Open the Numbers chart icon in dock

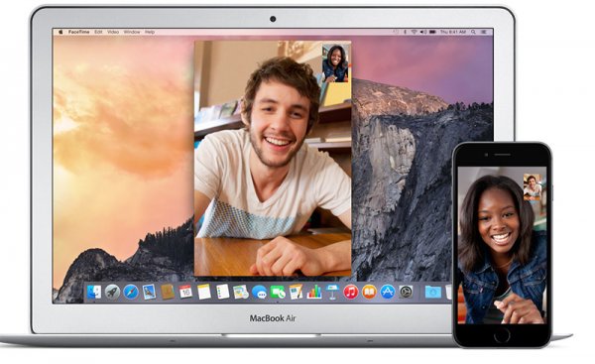(314, 292)
